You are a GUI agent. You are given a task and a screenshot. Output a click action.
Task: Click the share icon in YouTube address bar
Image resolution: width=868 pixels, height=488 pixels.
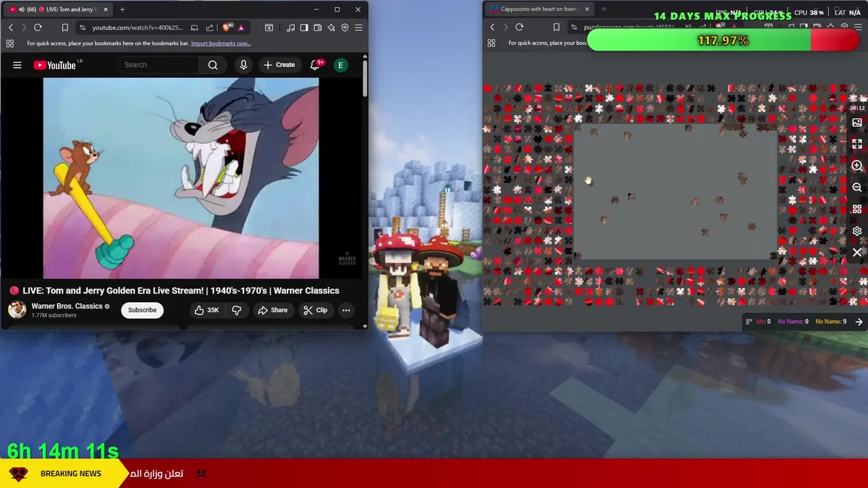tap(210, 28)
